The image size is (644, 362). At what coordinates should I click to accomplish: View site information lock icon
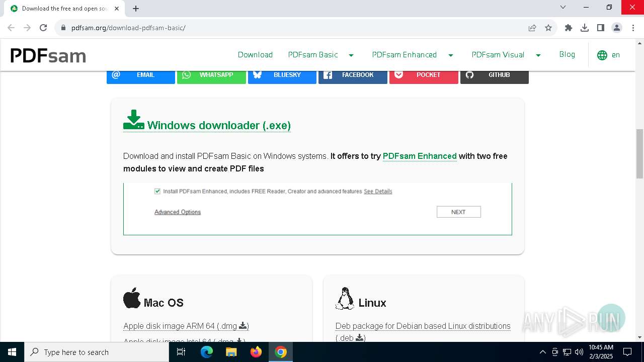63,28
